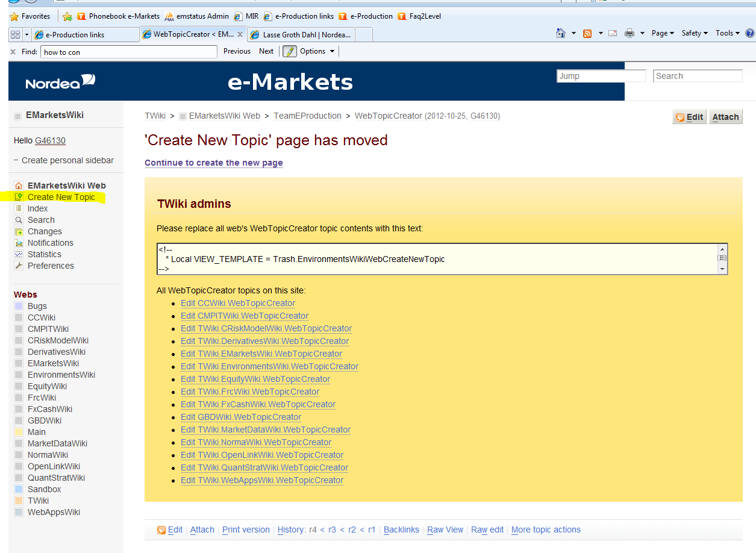This screenshot has width=756, height=553.
Task: Click the Create New Topic page-plus icon
Action: tap(19, 197)
